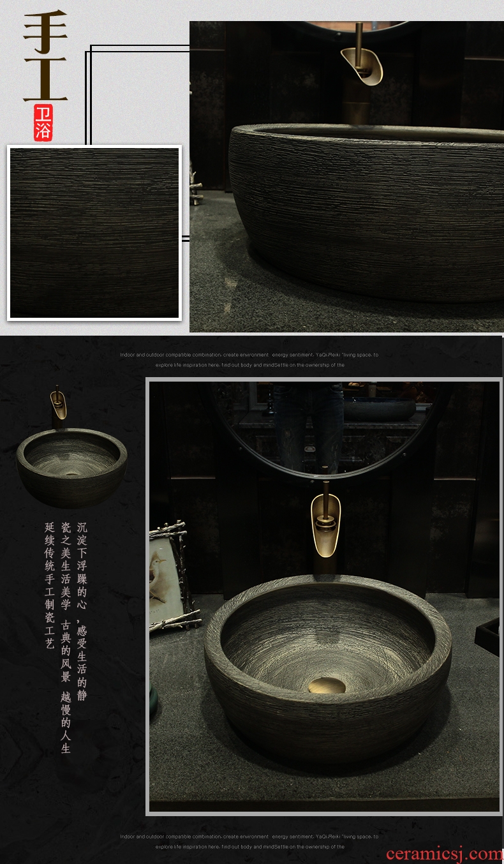The width and height of the screenshot is (504, 864).
Task: Click the brass waterfall faucet in top photo
Action: pos(360,61)
